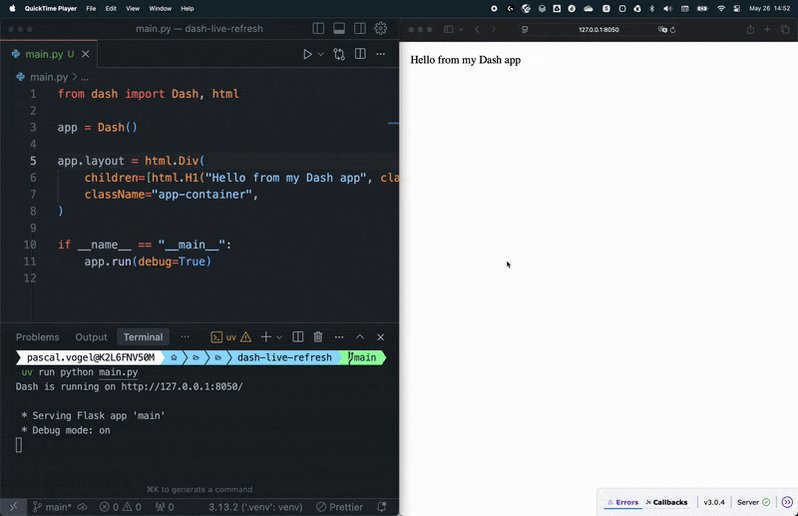Toggle the primary sidebar in the title bar
Viewport: 798px width, 516px height.
pos(318,28)
